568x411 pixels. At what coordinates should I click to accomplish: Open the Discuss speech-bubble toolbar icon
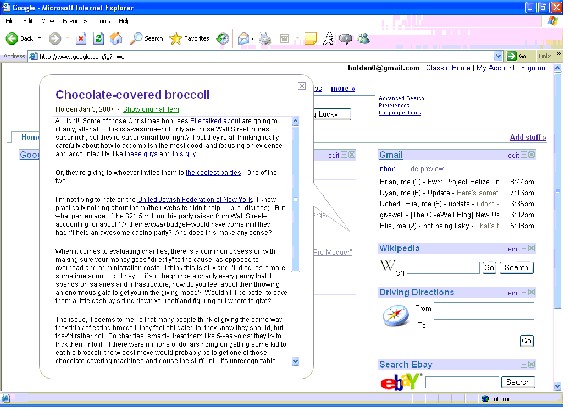click(x=346, y=38)
